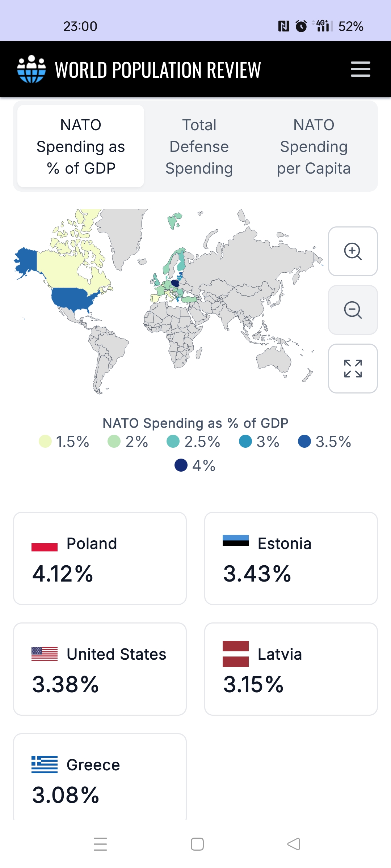This screenshot has height=868, width=391.
Task: Open the Poland 4.12% card
Action: tap(100, 558)
